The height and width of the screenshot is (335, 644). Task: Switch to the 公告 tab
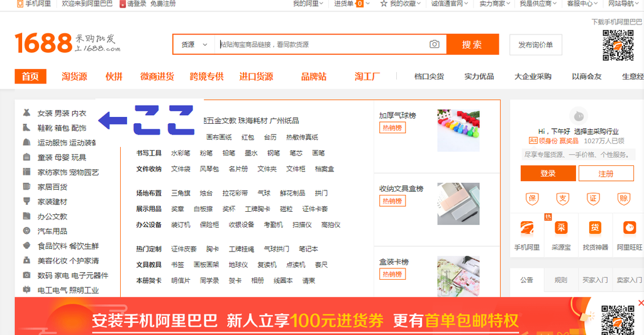click(526, 280)
